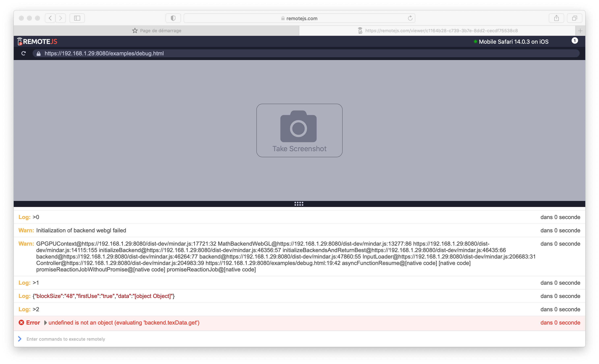Screen dimensions: 599x364
Task: Open the Safari share sheet
Action: [x=557, y=18]
